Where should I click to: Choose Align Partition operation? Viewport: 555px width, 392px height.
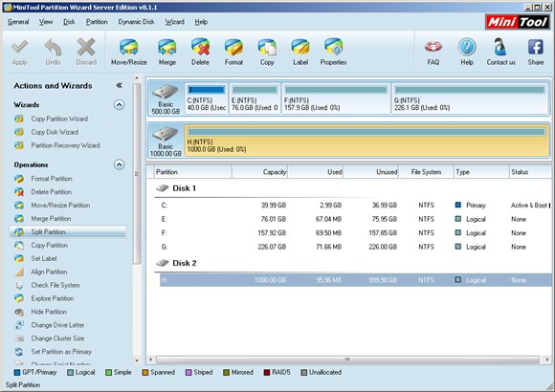coord(49,272)
